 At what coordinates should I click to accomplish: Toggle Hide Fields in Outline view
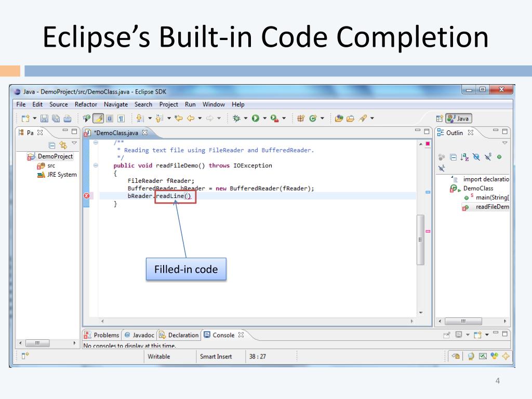pos(476,157)
